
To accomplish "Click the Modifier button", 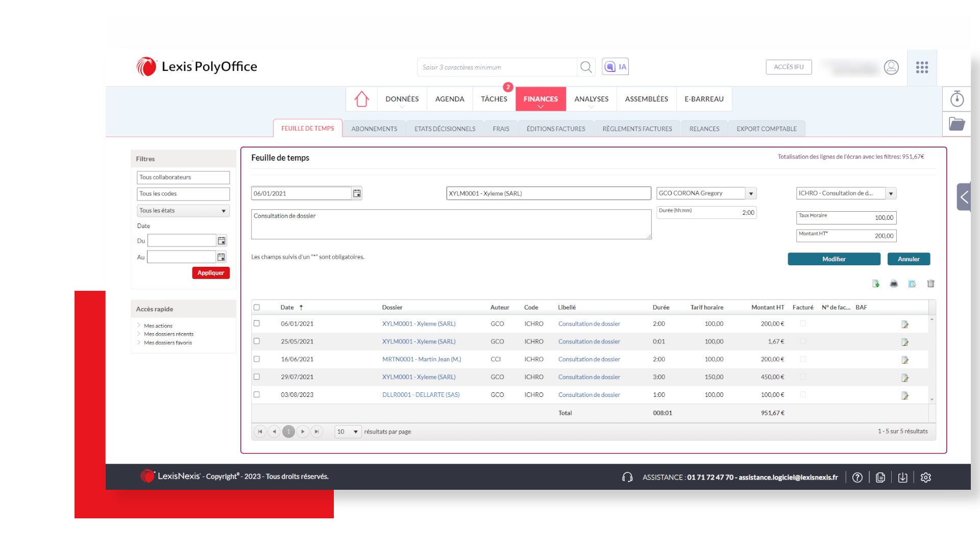I will pos(834,259).
